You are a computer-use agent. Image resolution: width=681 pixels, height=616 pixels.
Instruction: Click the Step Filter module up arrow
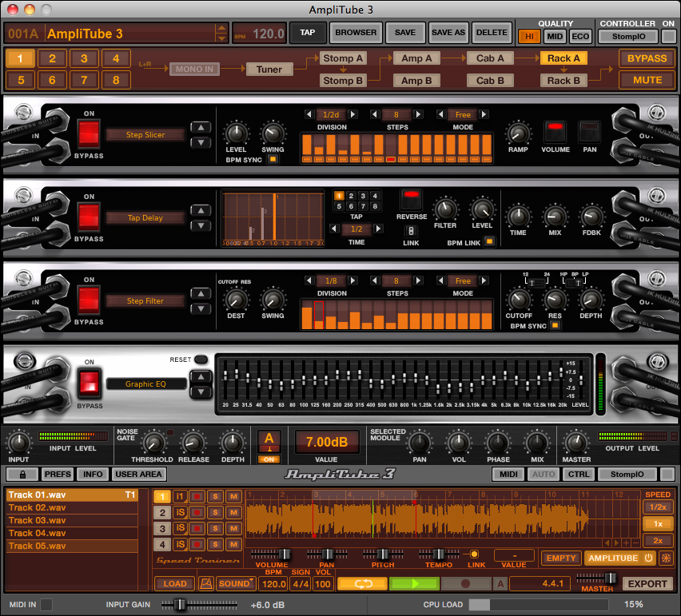pyautogui.click(x=201, y=294)
